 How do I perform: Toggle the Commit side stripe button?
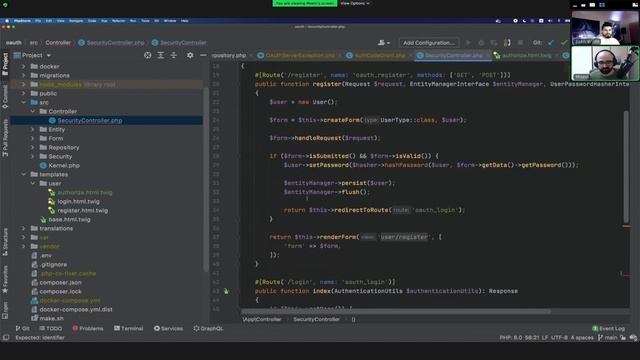pos(5,97)
